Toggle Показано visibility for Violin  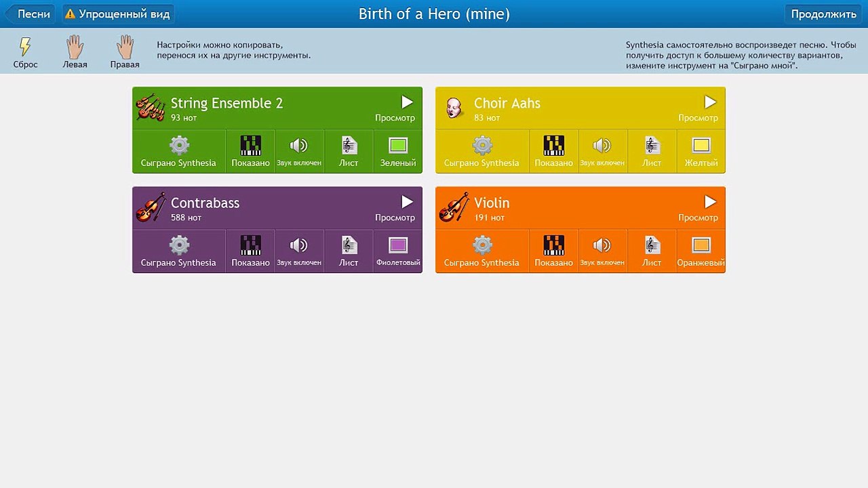click(553, 251)
